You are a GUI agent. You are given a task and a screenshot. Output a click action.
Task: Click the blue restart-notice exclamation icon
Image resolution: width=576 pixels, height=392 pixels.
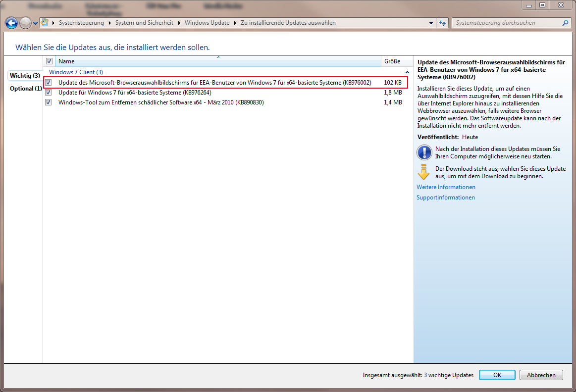[x=424, y=152]
